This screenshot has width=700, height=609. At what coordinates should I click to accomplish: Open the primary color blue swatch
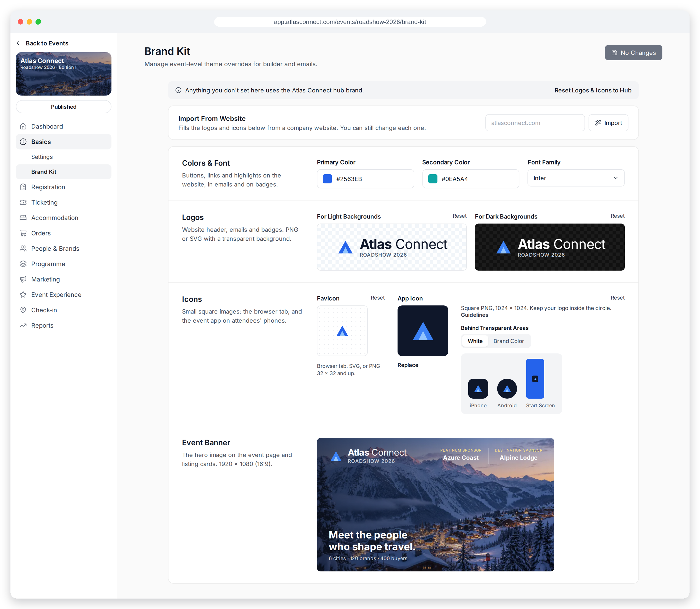point(327,179)
